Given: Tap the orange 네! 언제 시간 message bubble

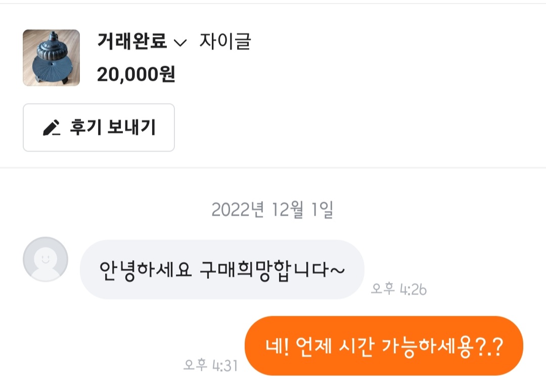Looking at the screenshot, I should (383, 346).
